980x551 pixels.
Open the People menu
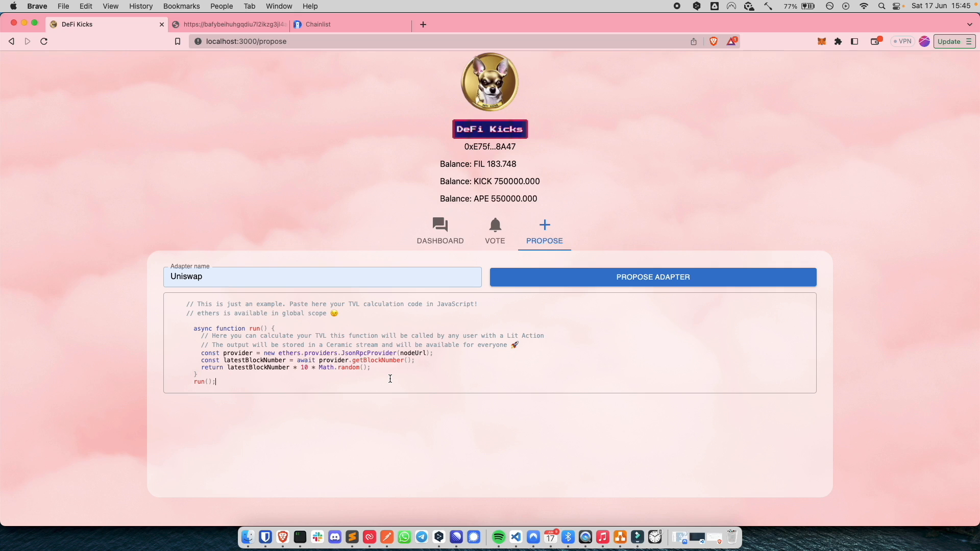[x=222, y=6]
